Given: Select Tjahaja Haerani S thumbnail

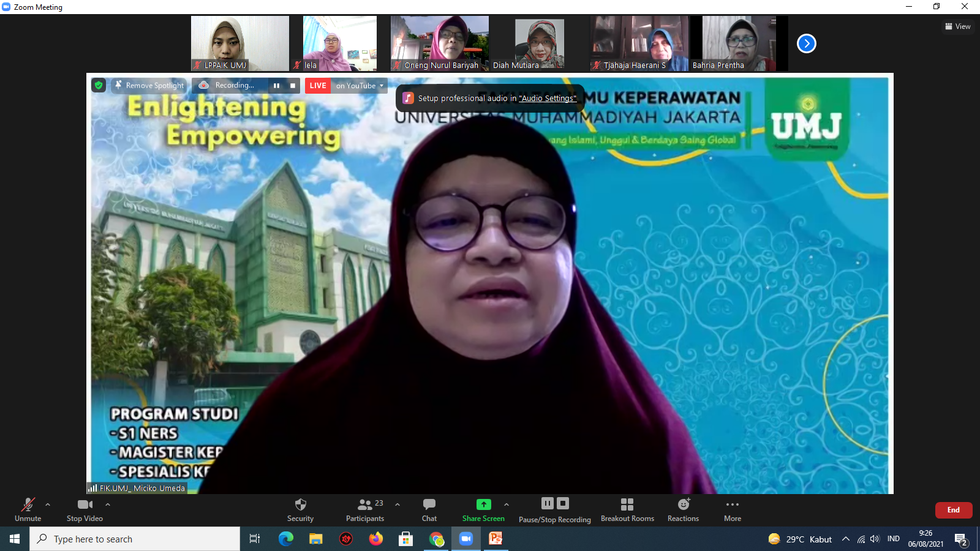Looking at the screenshot, I should [x=639, y=43].
